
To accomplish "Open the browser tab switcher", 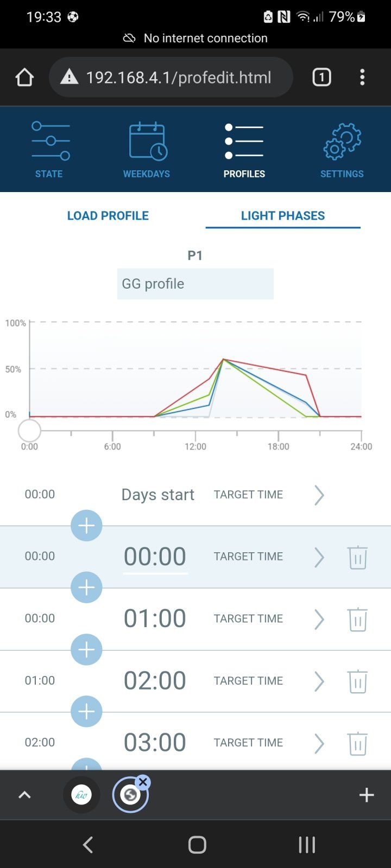I will 321,78.
